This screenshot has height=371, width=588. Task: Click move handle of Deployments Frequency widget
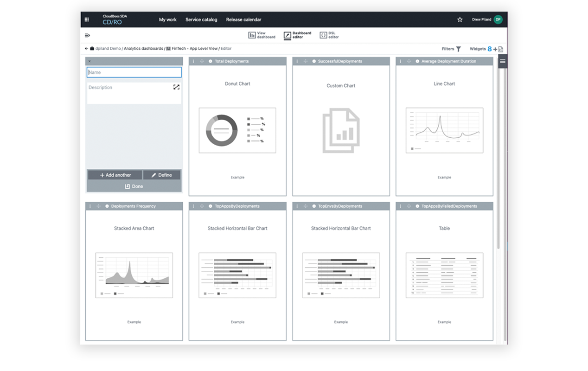98,206
